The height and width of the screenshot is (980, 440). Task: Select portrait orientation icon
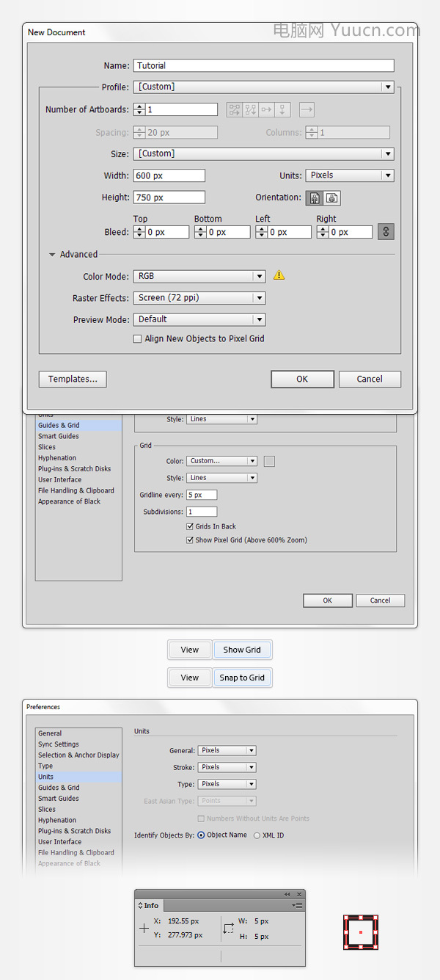click(x=316, y=198)
